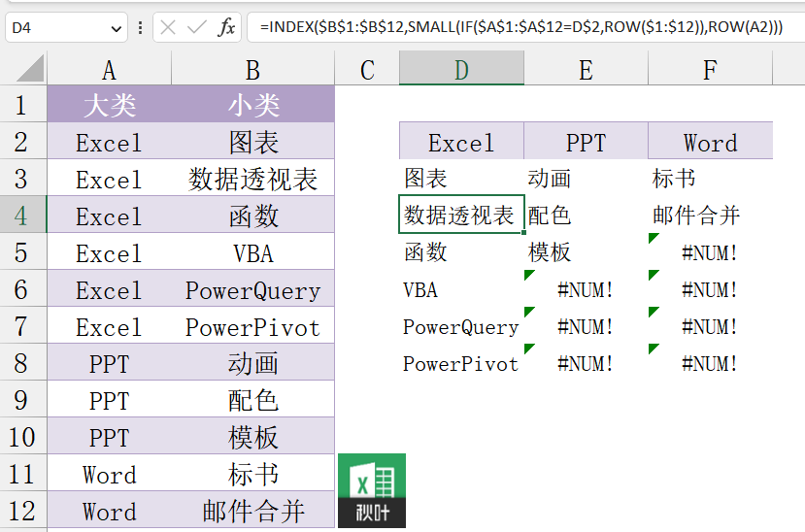Select row 2 header
This screenshot has height=532, width=805.
tap(23, 141)
